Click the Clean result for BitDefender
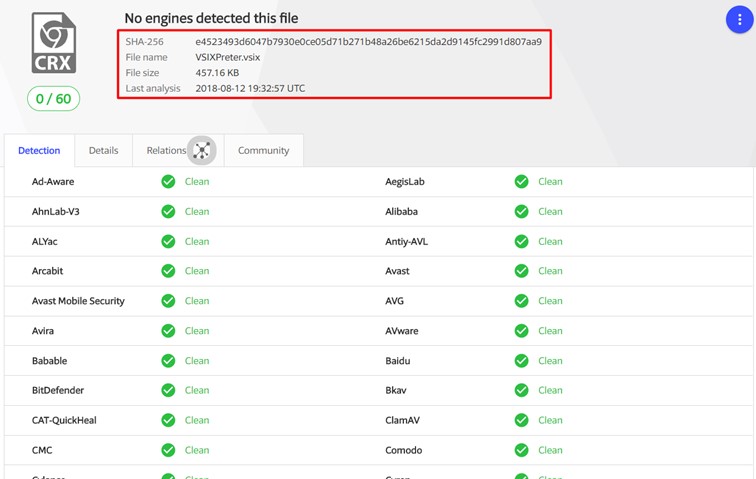The width and height of the screenshot is (756, 479). pyautogui.click(x=197, y=390)
